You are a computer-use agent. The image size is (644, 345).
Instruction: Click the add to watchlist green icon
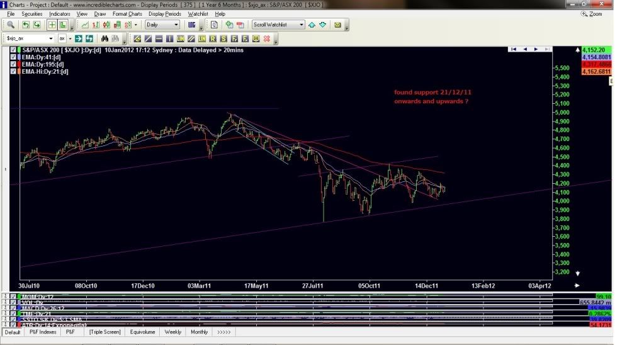point(229,25)
